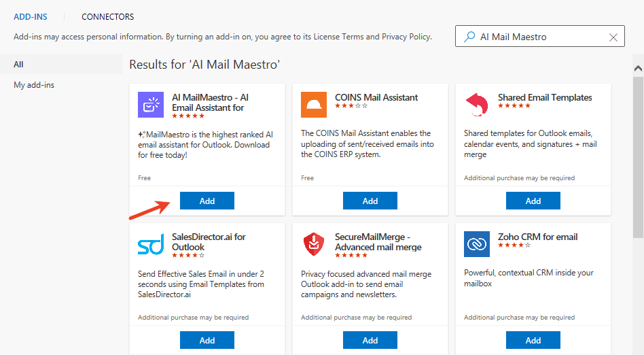Open SecureMailMerge - Advanced mail merge title
Screen dimensions: 644x355
(x=378, y=242)
